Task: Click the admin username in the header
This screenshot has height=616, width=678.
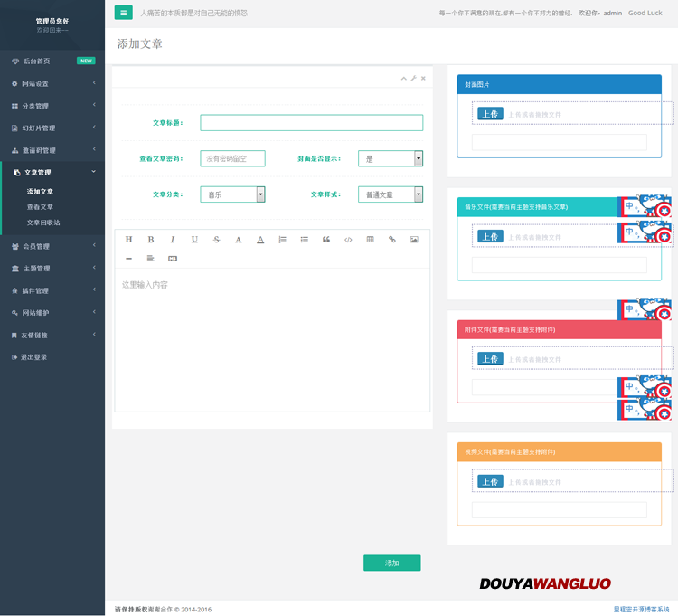Action: [x=613, y=13]
